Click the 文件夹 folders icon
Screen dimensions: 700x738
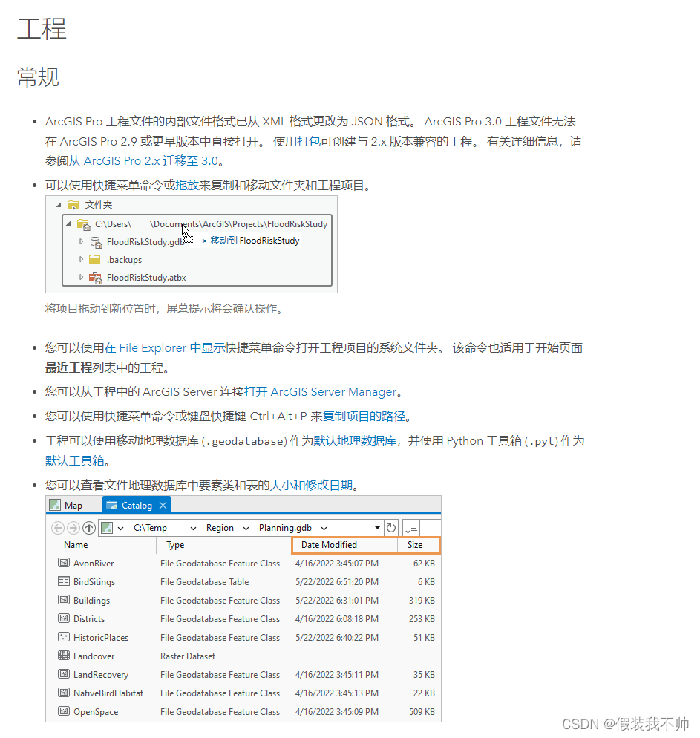point(73,205)
